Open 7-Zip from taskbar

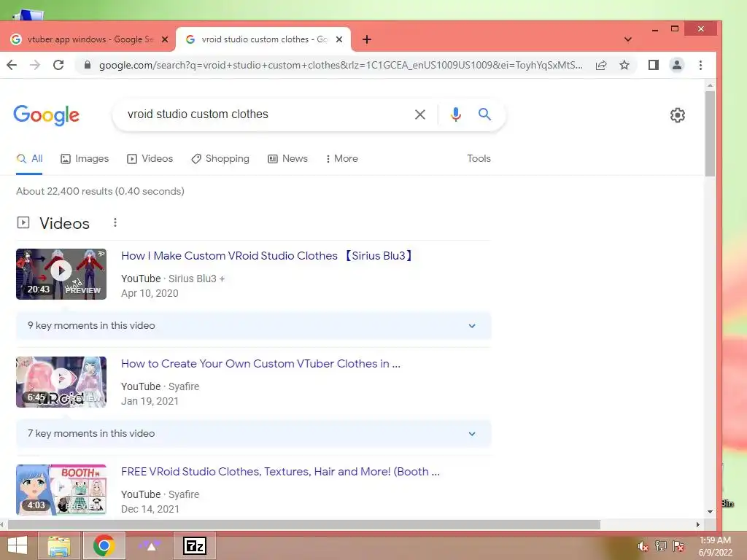tap(194, 545)
